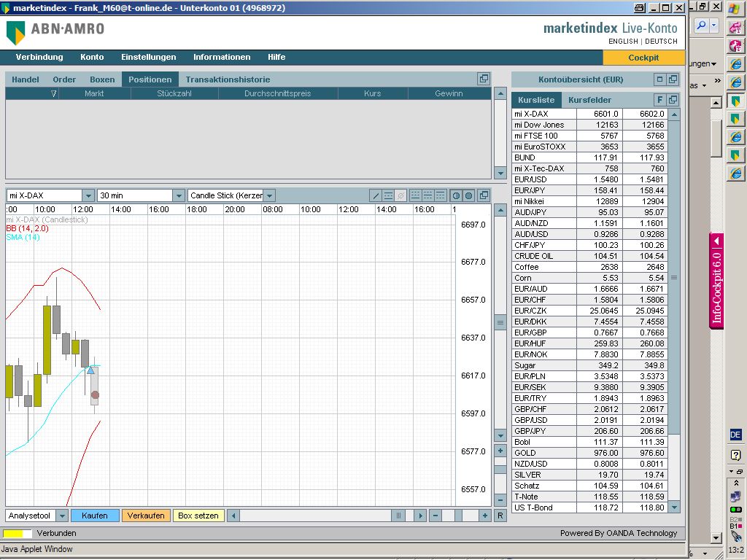Open the mi X-DAX instrument dropdown
747x560 pixels.
pos(88,195)
